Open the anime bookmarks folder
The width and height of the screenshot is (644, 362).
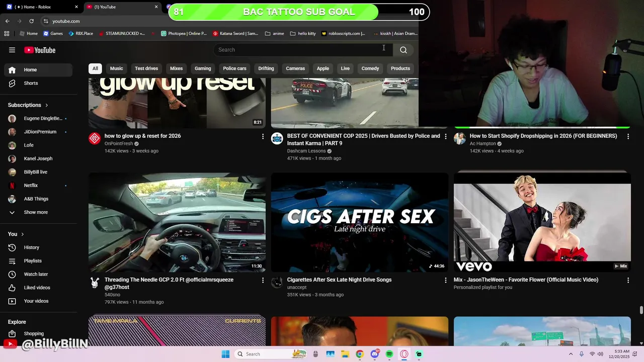275,34
